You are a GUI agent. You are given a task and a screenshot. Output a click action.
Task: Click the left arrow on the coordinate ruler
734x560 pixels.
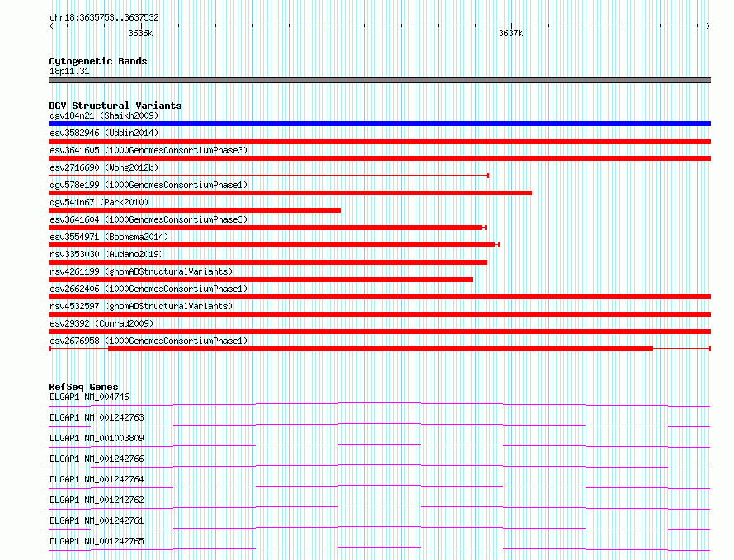coord(51,26)
